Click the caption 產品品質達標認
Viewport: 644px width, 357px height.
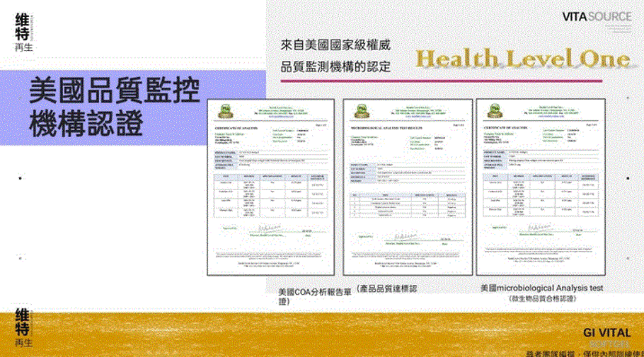point(389,288)
